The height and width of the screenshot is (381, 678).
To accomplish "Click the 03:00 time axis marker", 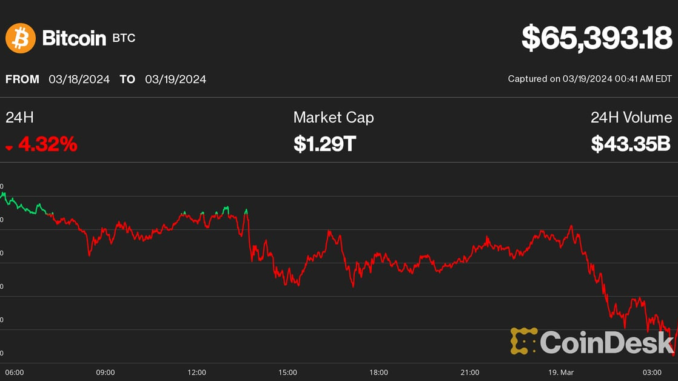I will pos(652,372).
